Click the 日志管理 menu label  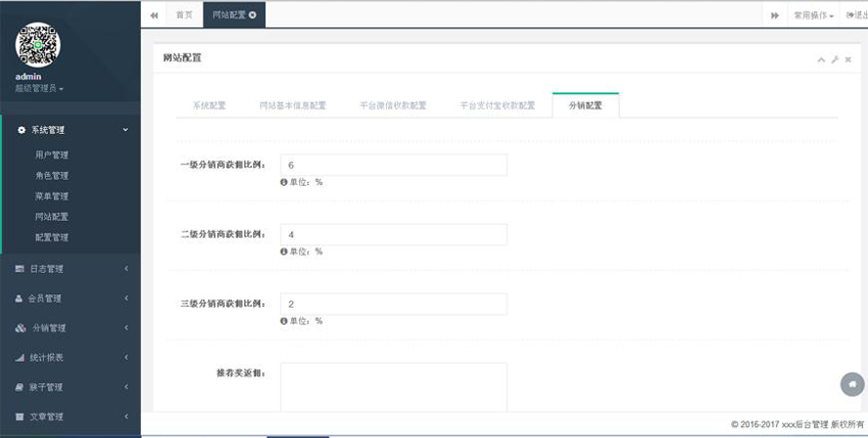47,269
